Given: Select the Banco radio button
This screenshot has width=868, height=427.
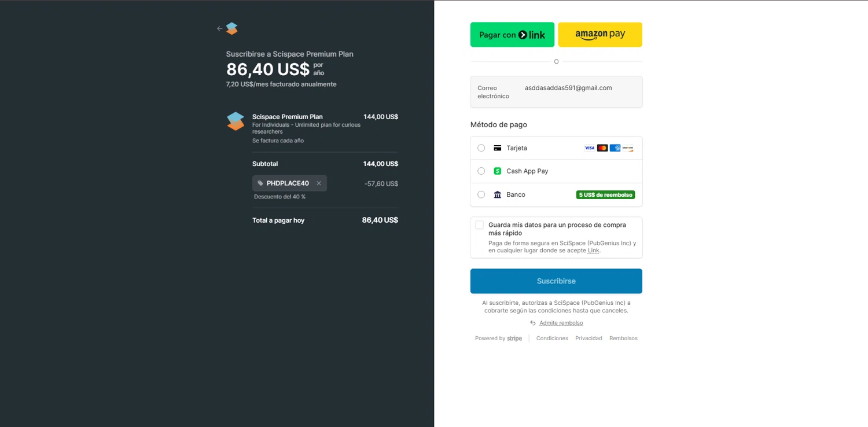Looking at the screenshot, I should tap(481, 195).
